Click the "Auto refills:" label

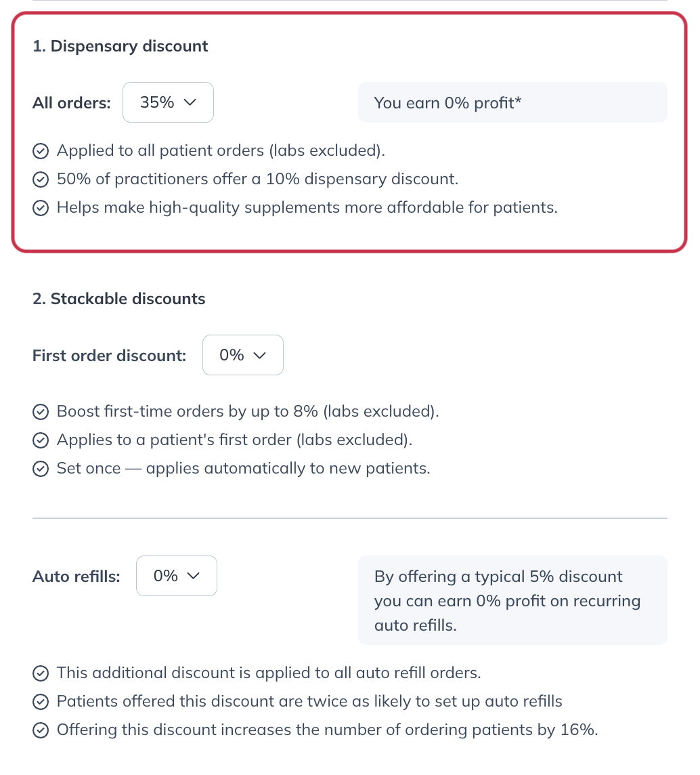point(76,577)
